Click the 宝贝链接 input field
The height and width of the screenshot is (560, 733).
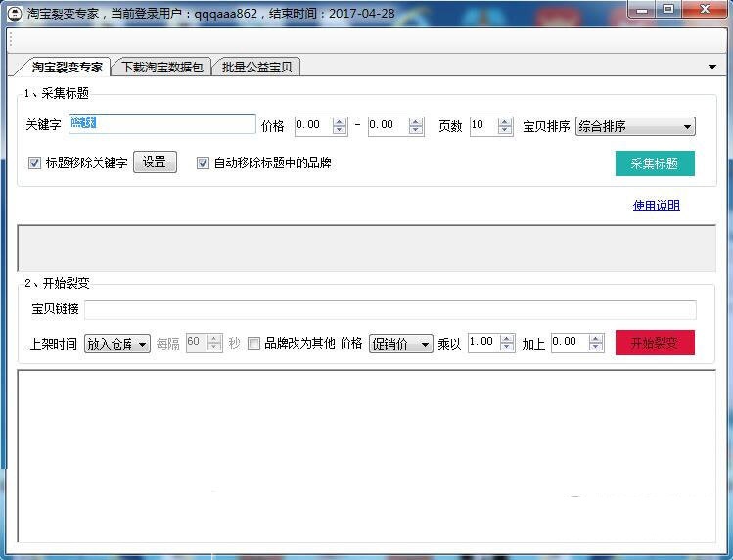390,309
